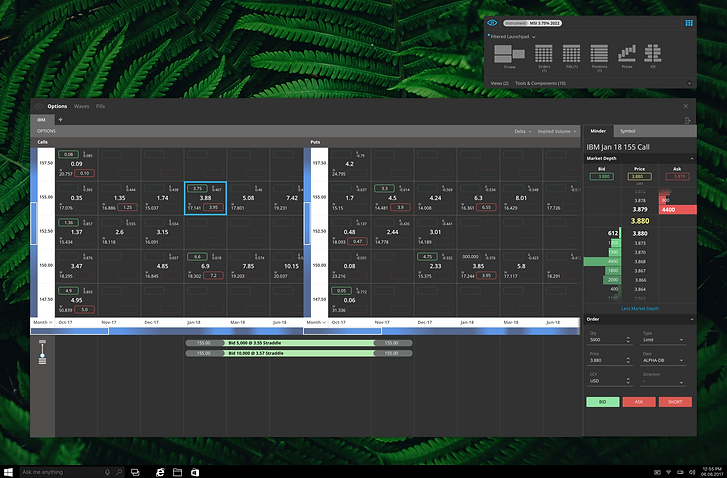Click the blue grid icon in launchpad
Image resolution: width=727 pixels, height=478 pixels.
[x=689, y=23]
